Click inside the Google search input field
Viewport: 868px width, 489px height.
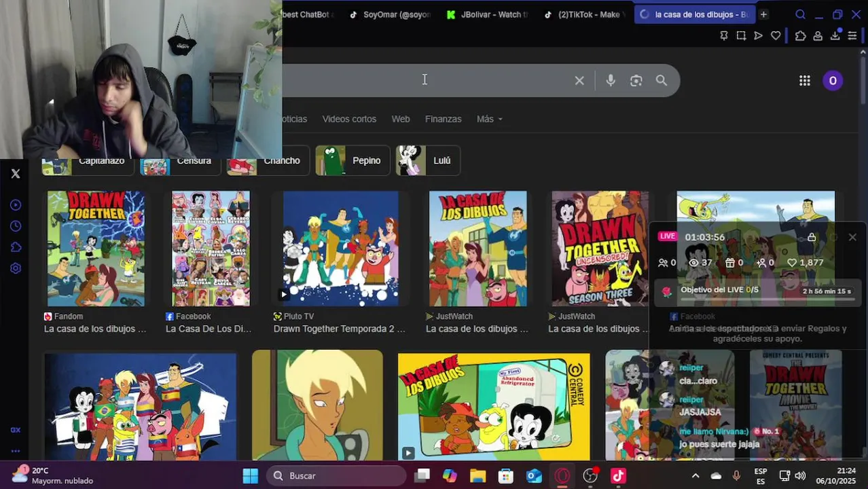(x=424, y=81)
